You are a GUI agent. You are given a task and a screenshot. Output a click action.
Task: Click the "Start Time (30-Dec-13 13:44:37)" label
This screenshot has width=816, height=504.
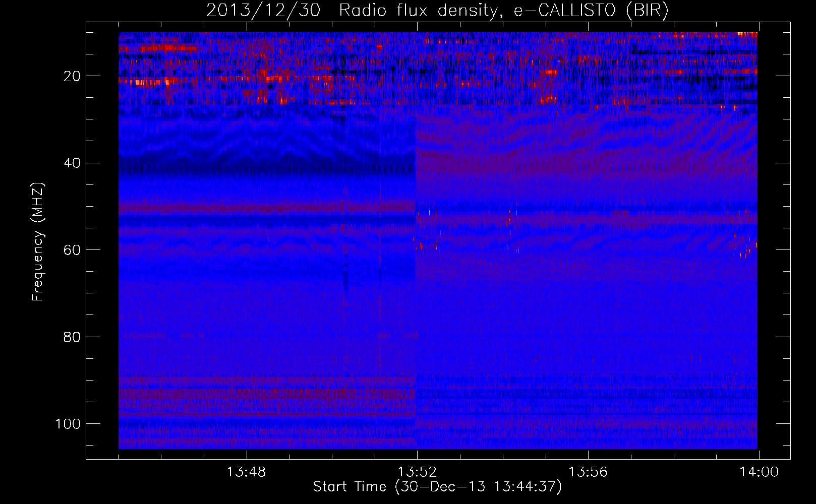coord(437,487)
